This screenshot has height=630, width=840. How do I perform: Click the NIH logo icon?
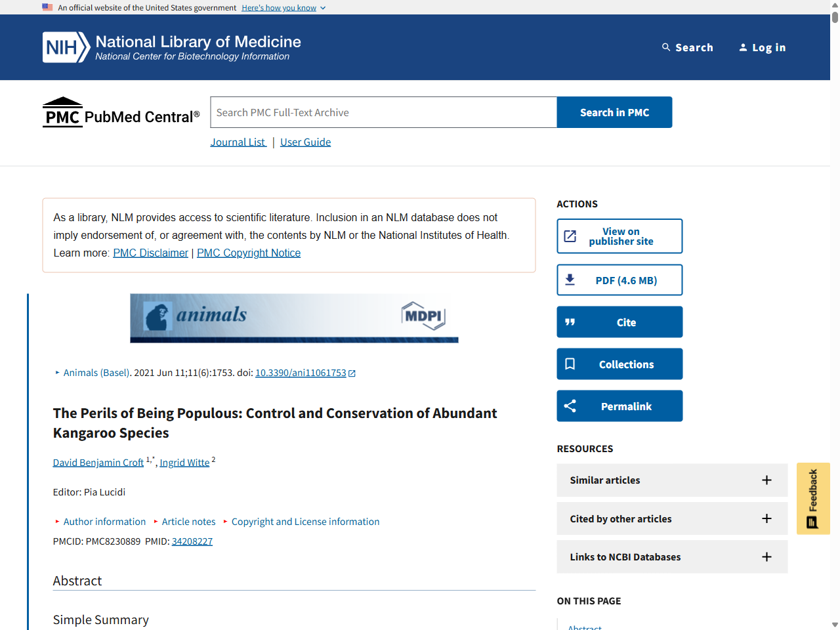click(66, 47)
